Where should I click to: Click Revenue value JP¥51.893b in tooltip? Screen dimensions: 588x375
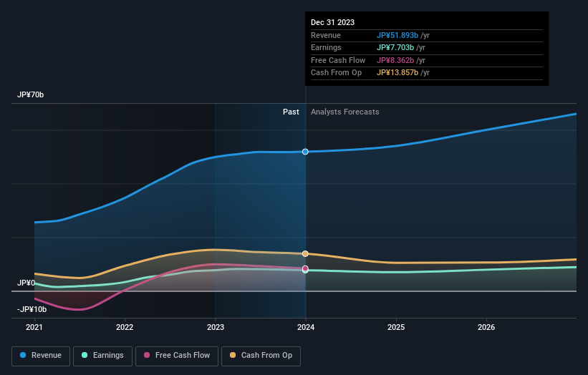(x=397, y=35)
